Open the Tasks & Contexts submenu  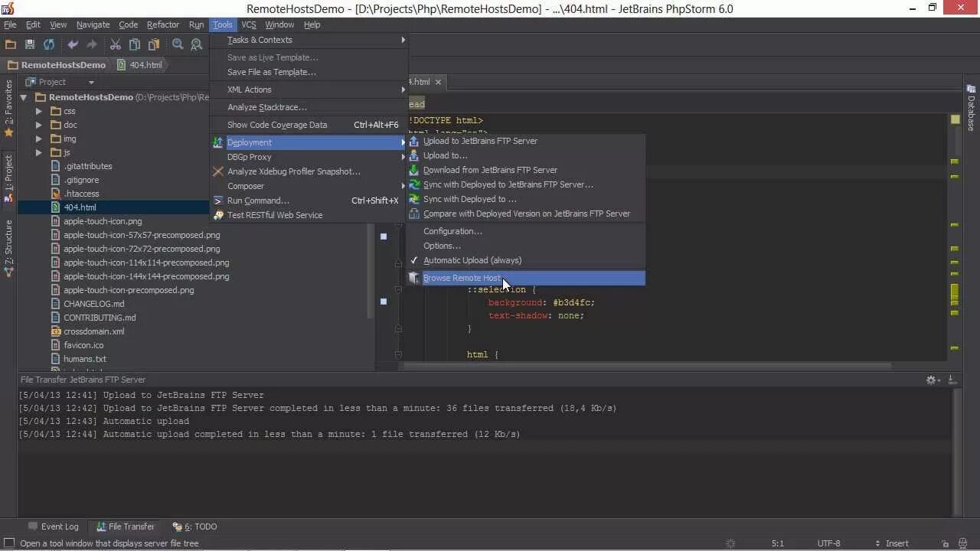(x=309, y=40)
